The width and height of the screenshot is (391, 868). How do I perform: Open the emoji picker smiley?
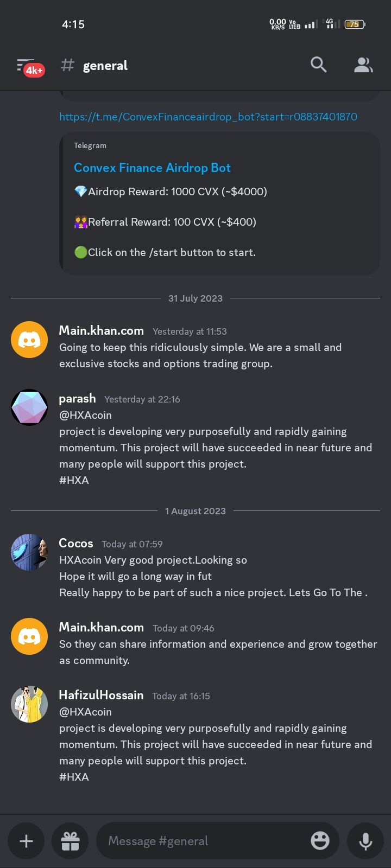click(x=320, y=841)
